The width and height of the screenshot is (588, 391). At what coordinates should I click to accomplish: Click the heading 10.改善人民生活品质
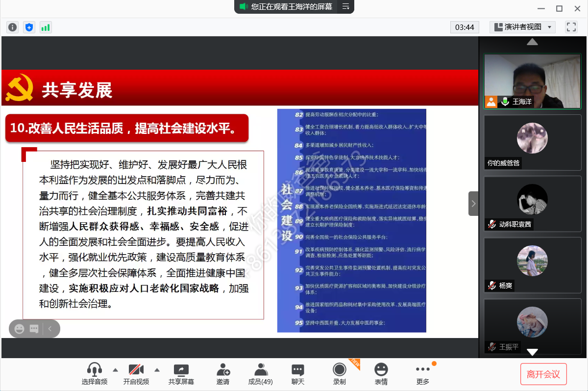tap(127, 129)
